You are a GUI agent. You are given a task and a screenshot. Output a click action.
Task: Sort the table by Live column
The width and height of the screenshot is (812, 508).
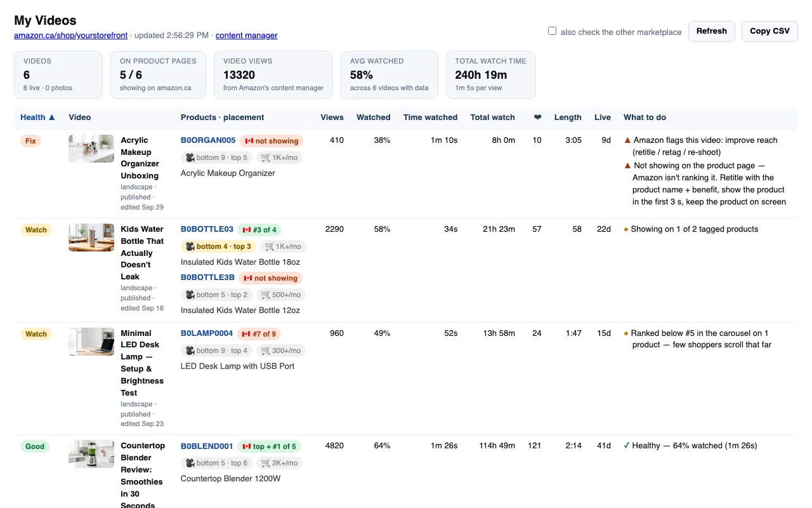pos(603,117)
